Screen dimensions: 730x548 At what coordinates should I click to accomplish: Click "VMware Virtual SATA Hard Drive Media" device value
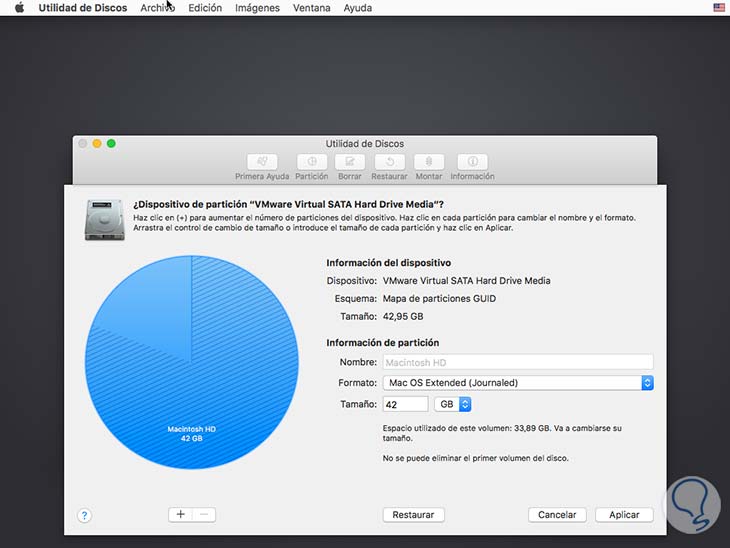click(x=466, y=281)
